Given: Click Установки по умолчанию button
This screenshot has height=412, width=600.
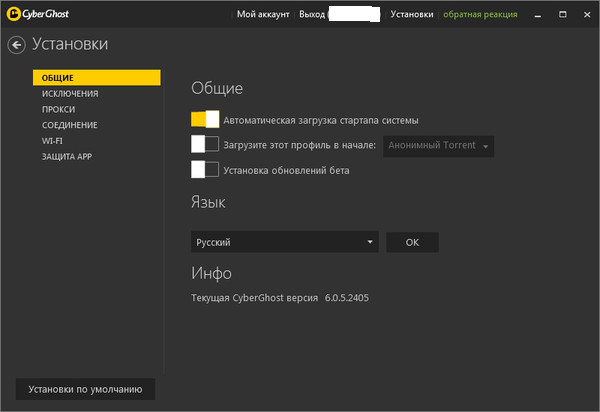Looking at the screenshot, I should (85, 389).
